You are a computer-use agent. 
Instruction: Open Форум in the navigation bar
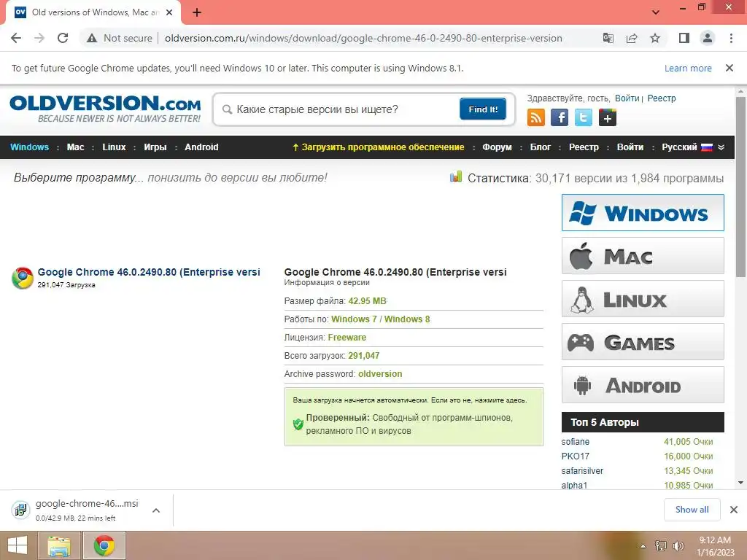click(x=497, y=147)
